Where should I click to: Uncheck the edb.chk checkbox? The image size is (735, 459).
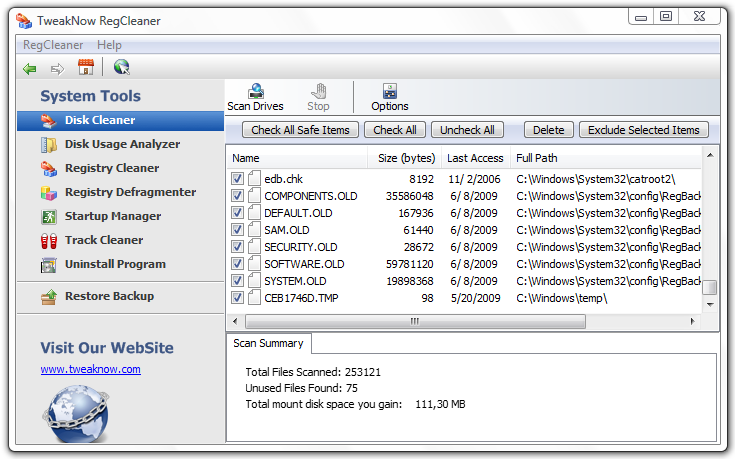point(237,179)
